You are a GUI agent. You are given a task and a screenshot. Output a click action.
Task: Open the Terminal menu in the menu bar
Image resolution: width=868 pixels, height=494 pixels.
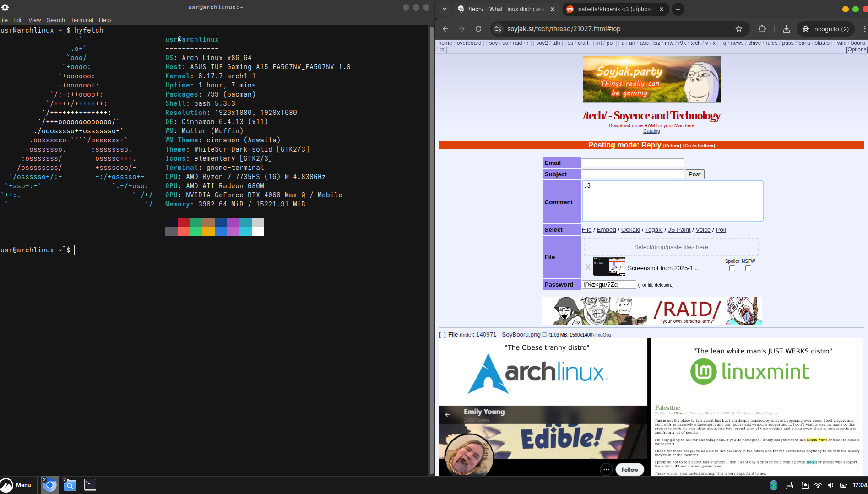(82, 20)
